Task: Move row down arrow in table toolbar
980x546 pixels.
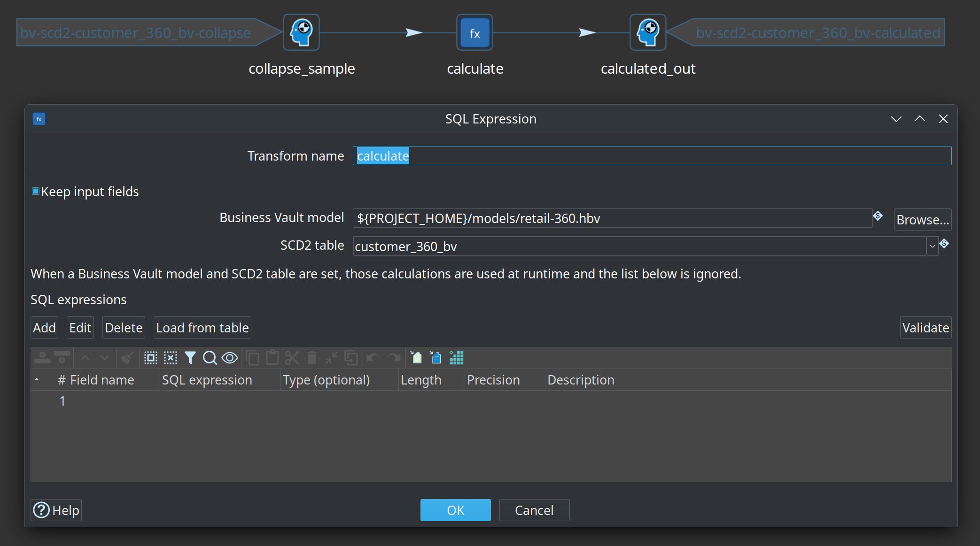Action: (x=105, y=358)
